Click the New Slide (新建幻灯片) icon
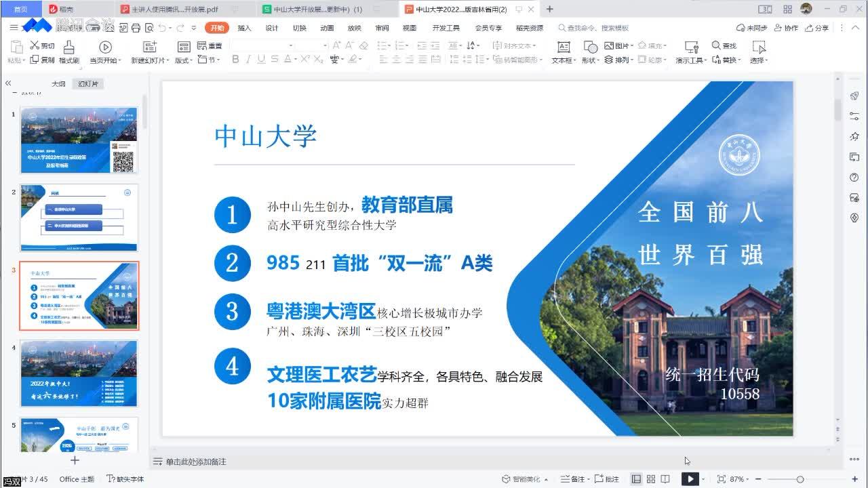Viewport: 868px width, 488px height. (x=150, y=47)
